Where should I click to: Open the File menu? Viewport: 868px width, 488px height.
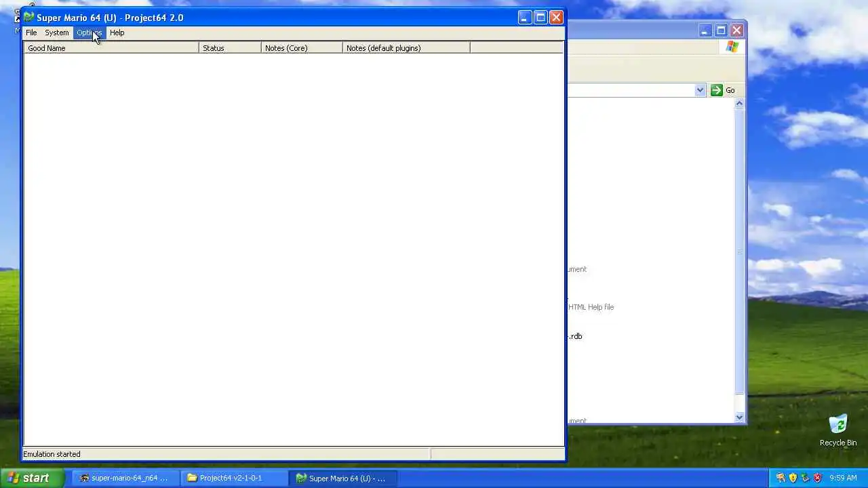pos(31,33)
